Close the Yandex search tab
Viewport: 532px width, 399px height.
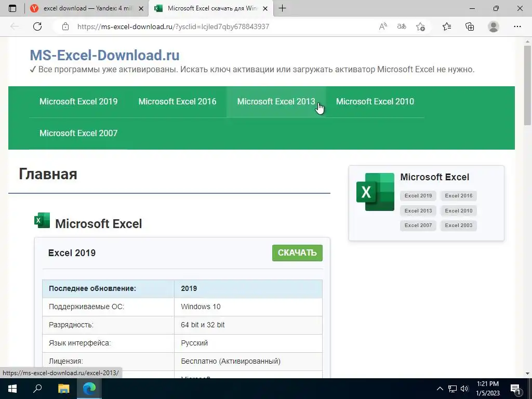point(141,8)
